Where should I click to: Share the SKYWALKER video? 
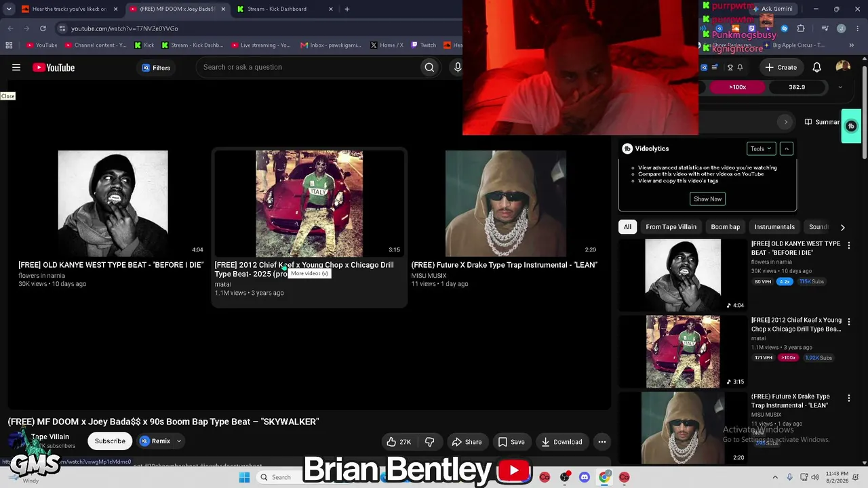(467, 442)
